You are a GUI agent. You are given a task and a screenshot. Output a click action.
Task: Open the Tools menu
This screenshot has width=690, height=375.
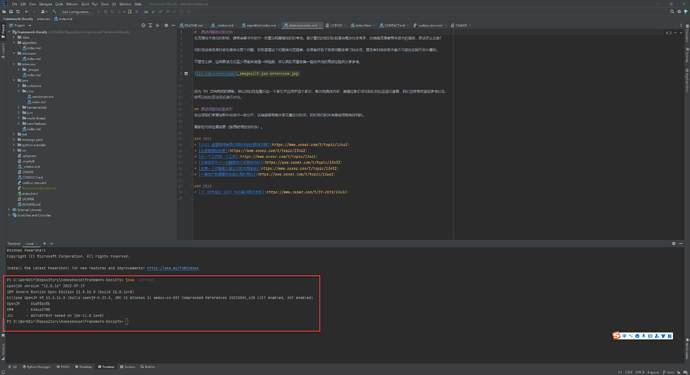point(105,4)
